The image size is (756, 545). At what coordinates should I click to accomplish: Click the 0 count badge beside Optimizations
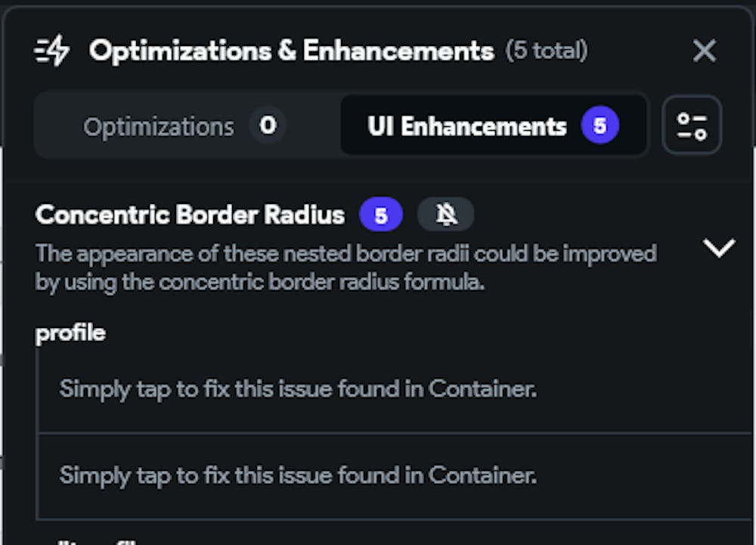click(x=268, y=125)
